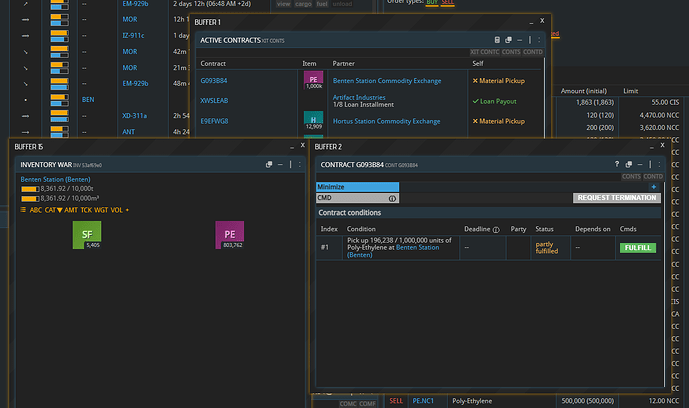The height and width of the screenshot is (408, 689).
Task: Toggle BUY order type filter
Action: [x=432, y=2]
